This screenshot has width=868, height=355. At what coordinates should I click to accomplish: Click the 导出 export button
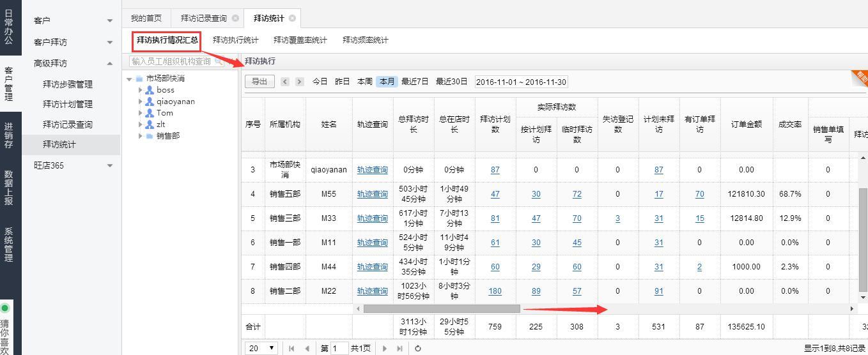click(x=260, y=82)
